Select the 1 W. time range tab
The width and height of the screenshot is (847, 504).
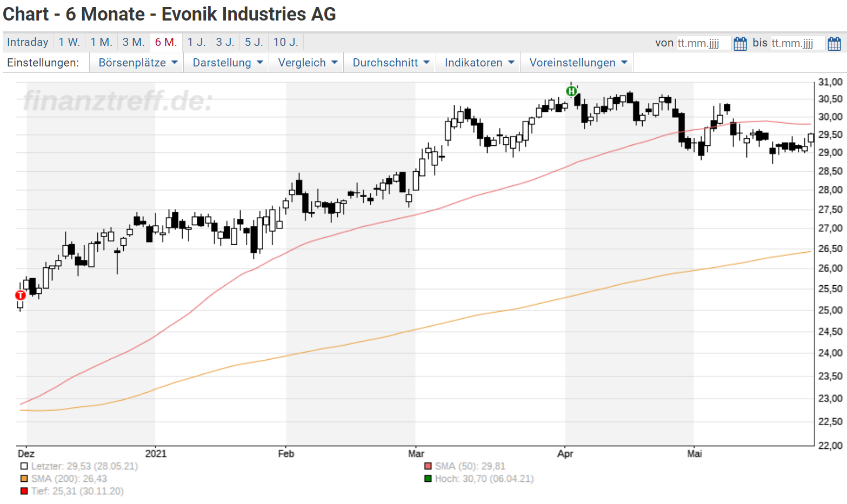(x=69, y=42)
